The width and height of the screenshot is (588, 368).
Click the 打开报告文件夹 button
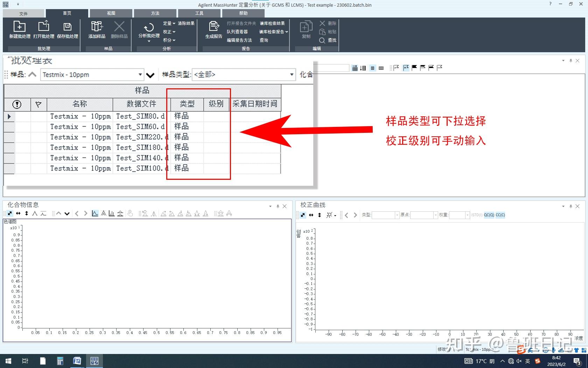[x=241, y=23]
